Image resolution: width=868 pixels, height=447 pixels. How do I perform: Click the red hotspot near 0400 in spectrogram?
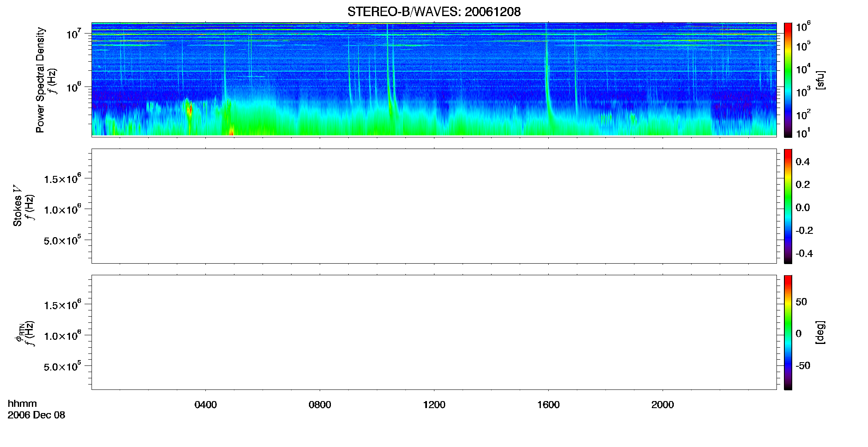(x=190, y=111)
